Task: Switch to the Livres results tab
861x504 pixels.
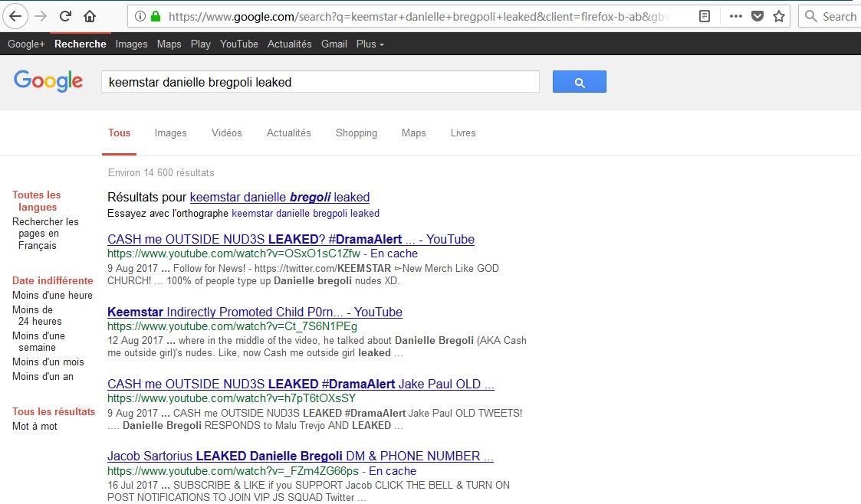Action: [463, 133]
